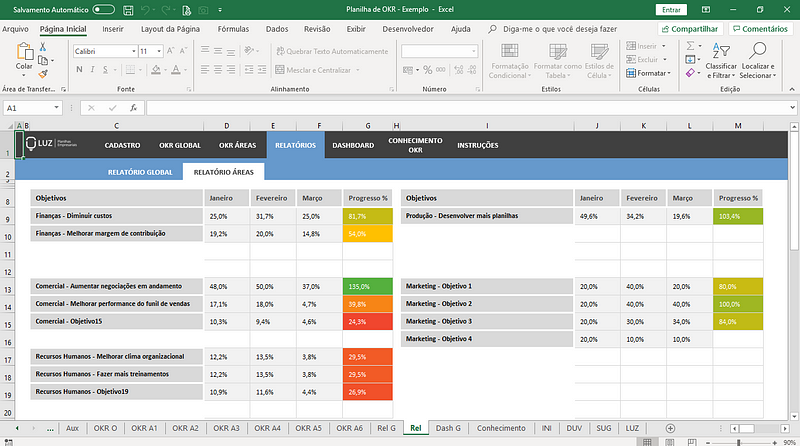Select the Format Painter brush icon
Viewport: 800px width, 446px height.
point(43,75)
